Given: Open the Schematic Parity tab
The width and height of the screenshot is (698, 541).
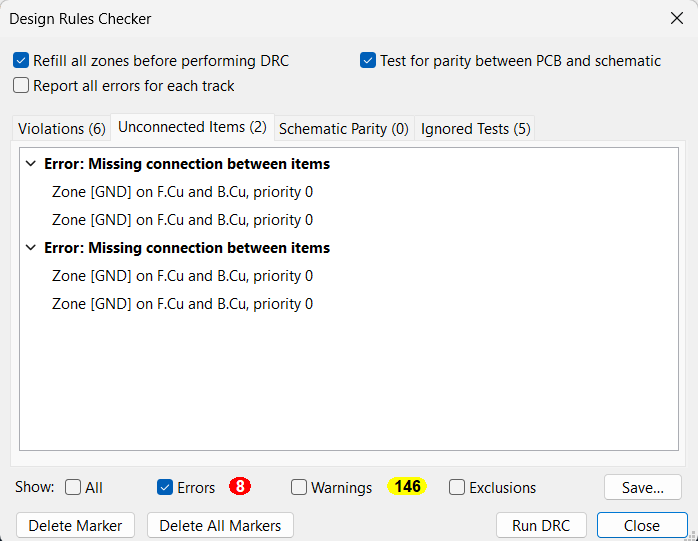Looking at the screenshot, I should pyautogui.click(x=343, y=128).
